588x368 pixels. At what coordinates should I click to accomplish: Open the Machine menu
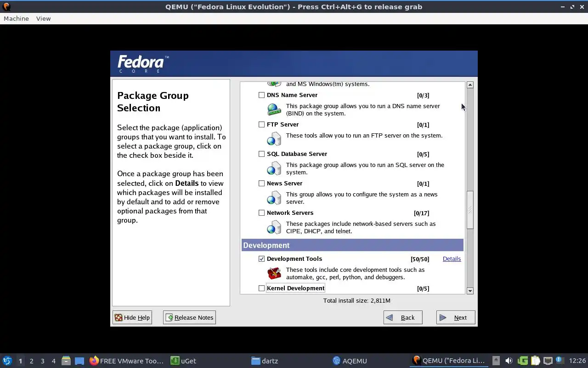16,18
